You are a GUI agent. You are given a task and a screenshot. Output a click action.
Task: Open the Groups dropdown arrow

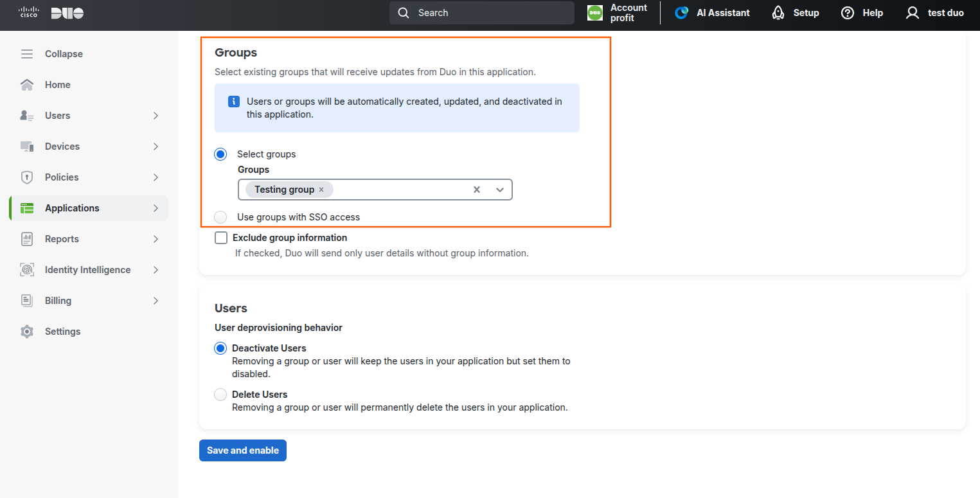pos(500,190)
